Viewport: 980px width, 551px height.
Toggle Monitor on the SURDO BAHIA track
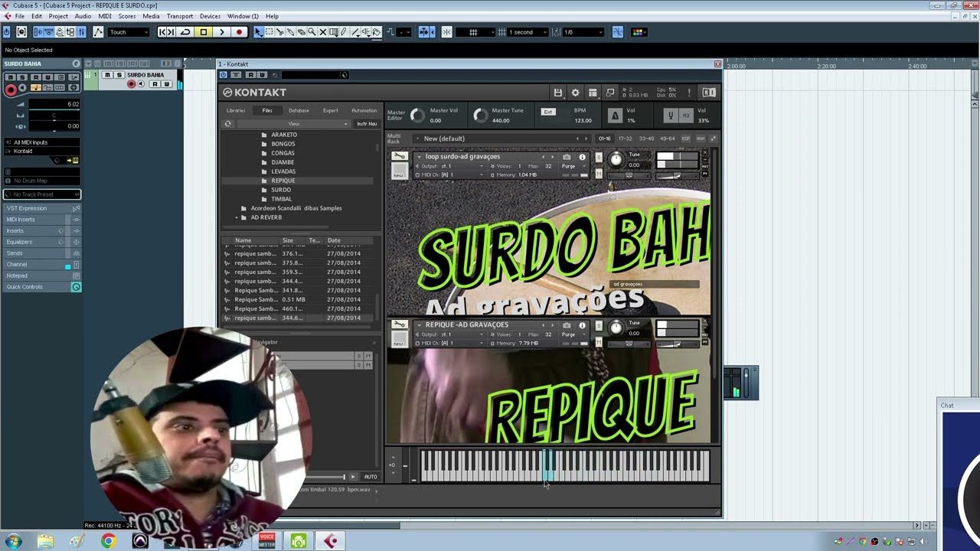point(141,84)
